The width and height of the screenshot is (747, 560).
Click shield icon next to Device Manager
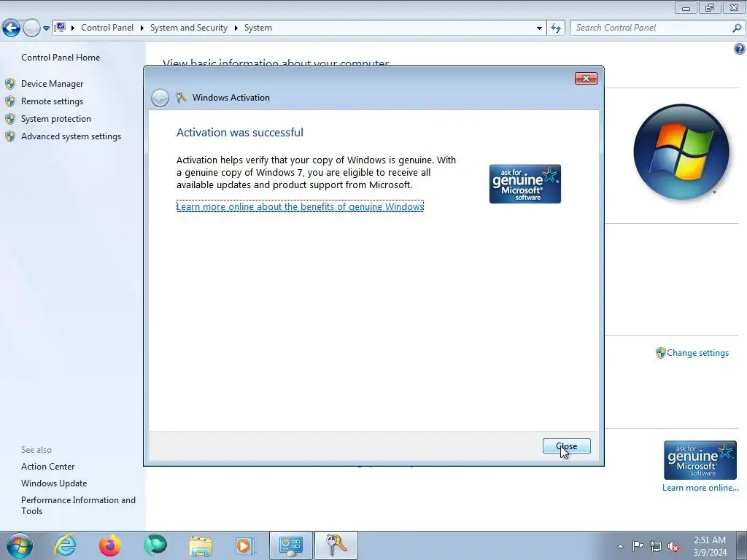10,84
